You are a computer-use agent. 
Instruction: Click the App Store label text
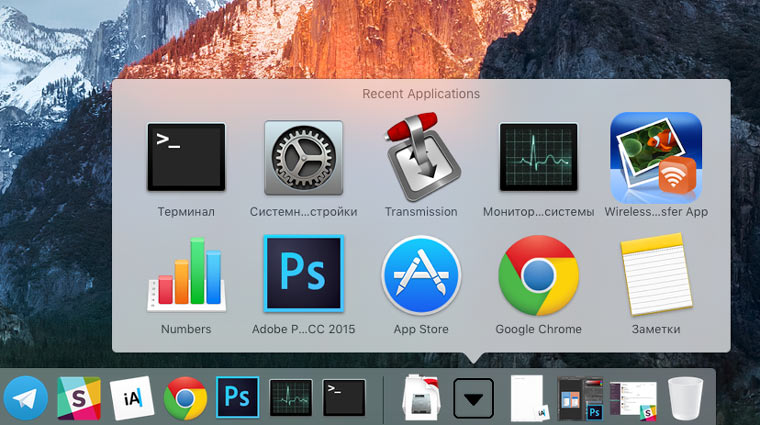click(421, 329)
